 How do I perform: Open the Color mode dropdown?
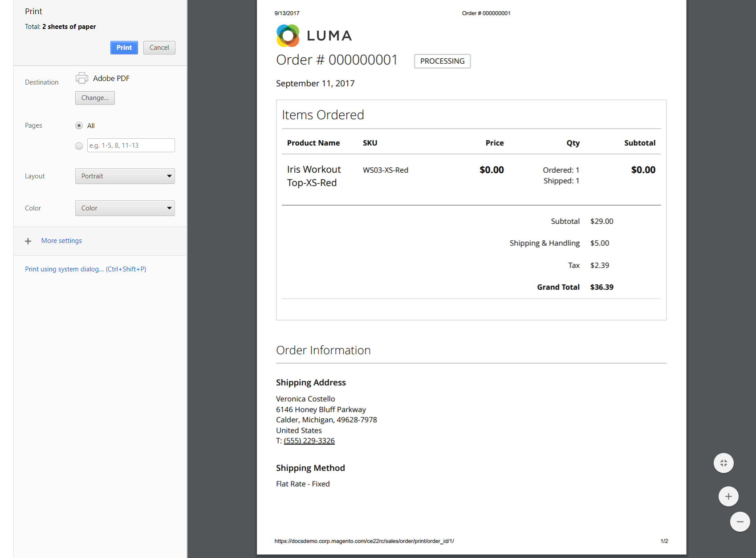click(125, 208)
